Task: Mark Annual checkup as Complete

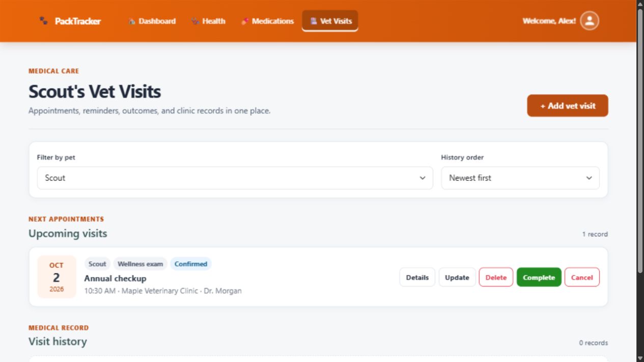Action: coord(539,278)
